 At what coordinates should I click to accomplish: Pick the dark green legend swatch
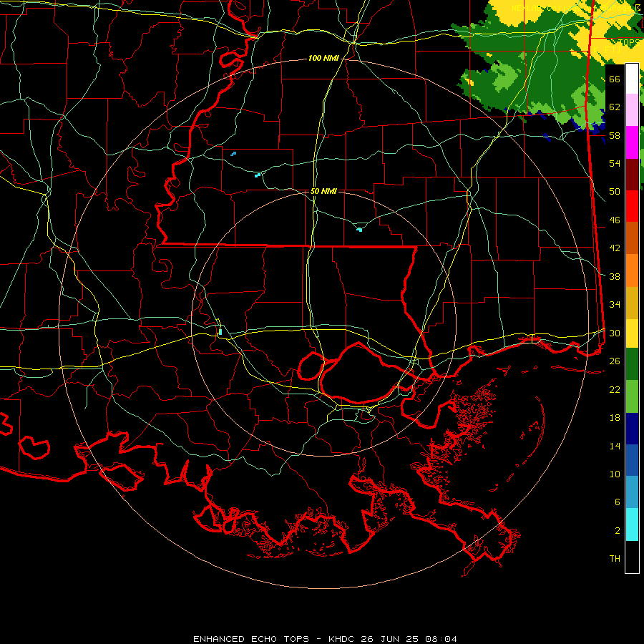(632, 364)
